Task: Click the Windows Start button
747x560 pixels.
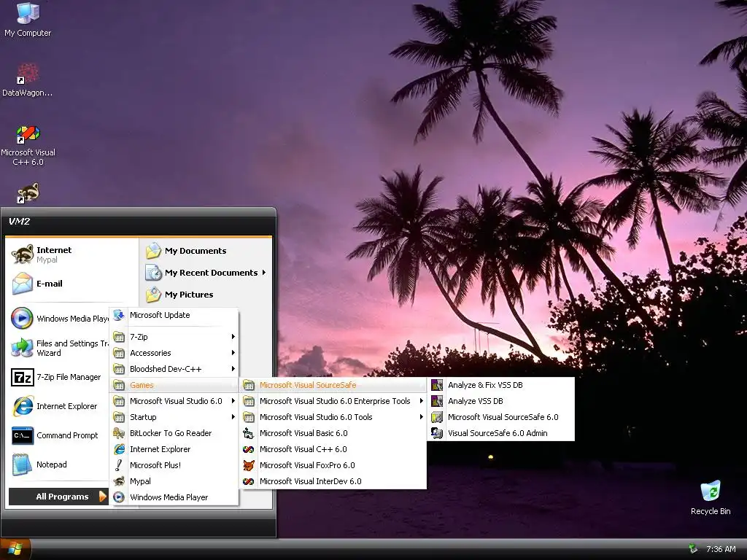Action: click(15, 549)
